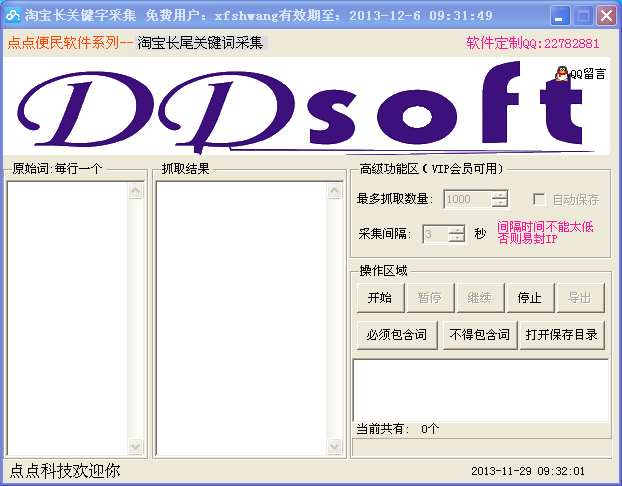622x486 pixels.
Task: Click 点点科技欢迎你 in status bar
Action: [65, 471]
